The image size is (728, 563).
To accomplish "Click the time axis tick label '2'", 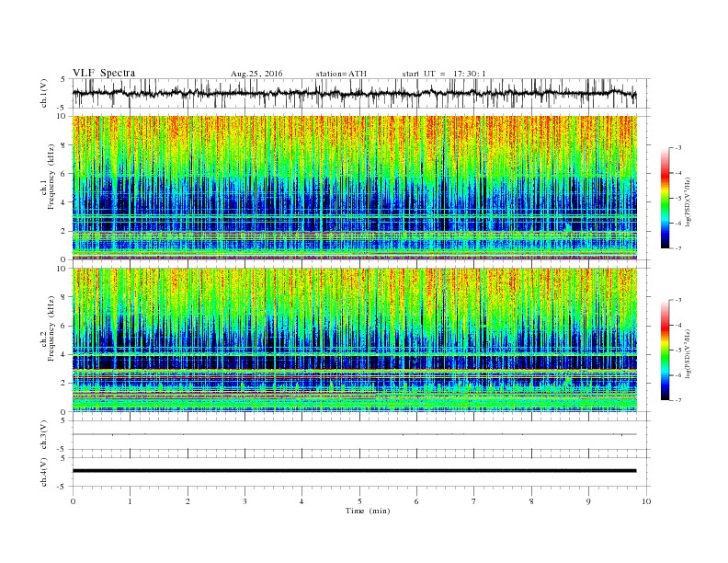I will 188,501.
